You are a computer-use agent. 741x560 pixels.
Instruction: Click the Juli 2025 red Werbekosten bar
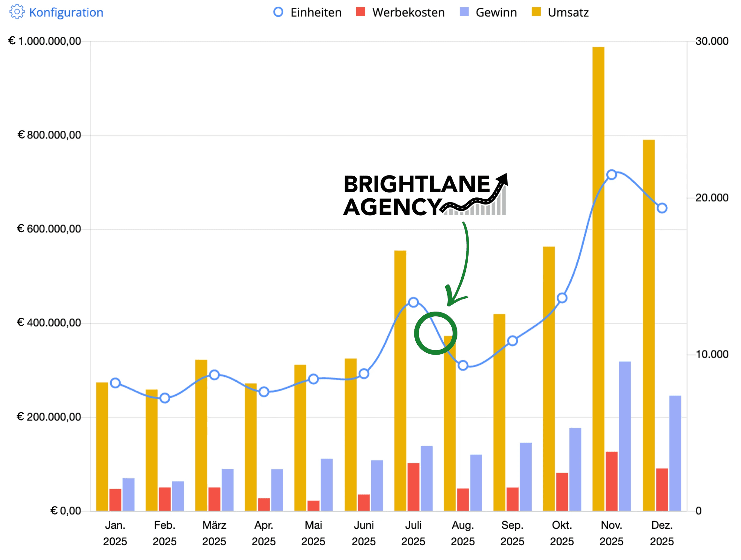413,487
